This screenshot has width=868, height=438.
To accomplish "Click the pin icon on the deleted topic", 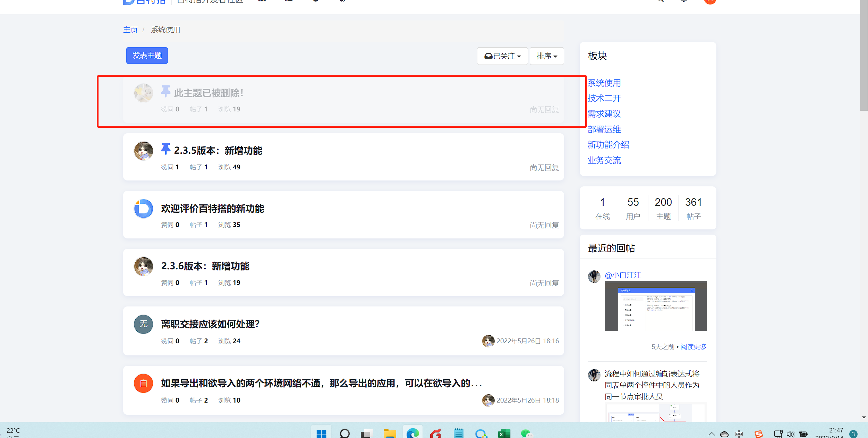I will coord(166,92).
